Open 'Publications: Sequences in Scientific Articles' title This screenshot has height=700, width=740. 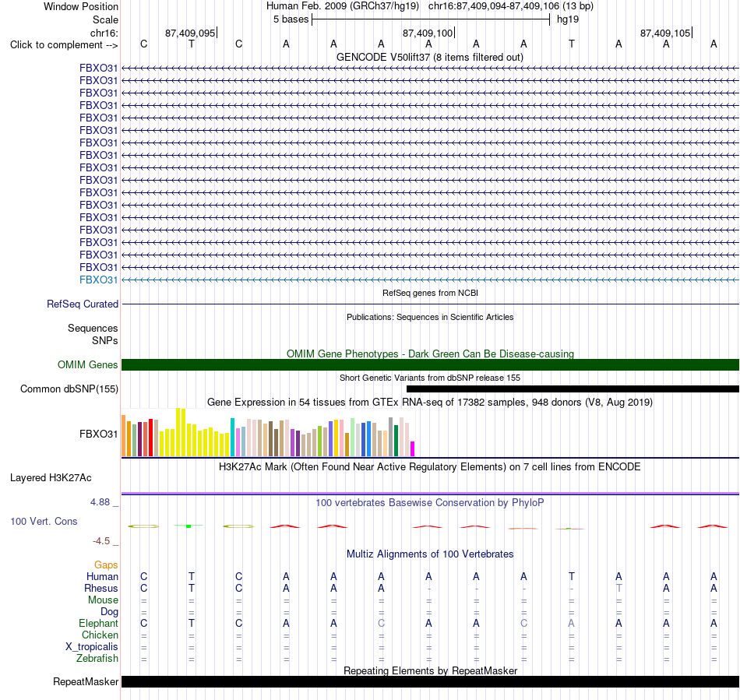pyautogui.click(x=430, y=317)
